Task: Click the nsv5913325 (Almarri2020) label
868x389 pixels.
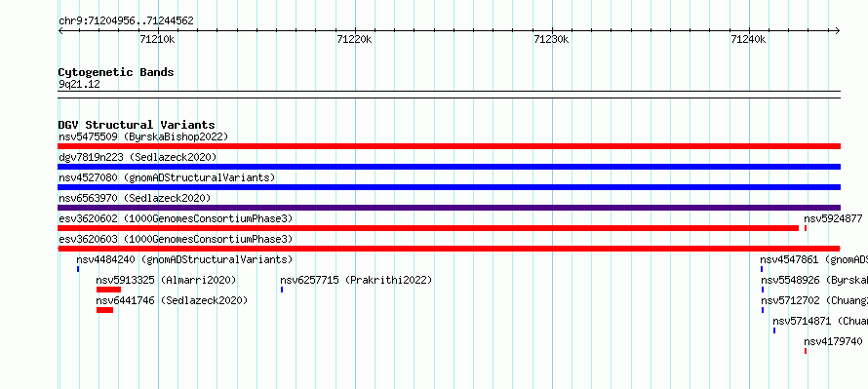Action: point(166,280)
